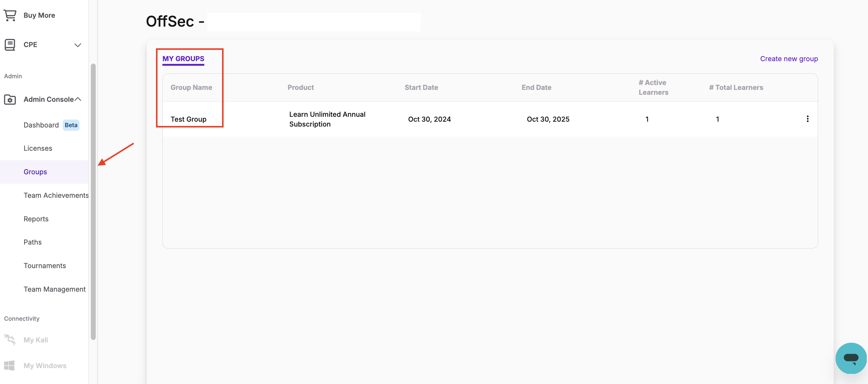Click the sidebar vertical scrollbar
The image size is (868, 384).
click(93, 202)
